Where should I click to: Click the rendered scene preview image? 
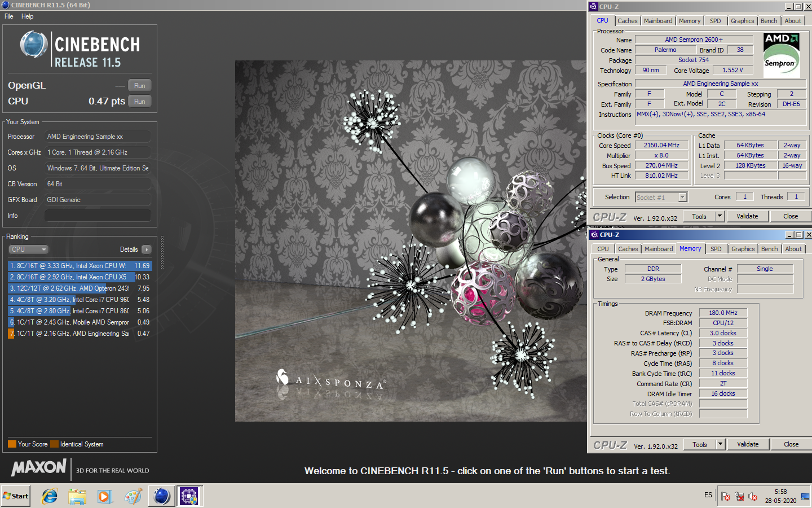coord(411,241)
